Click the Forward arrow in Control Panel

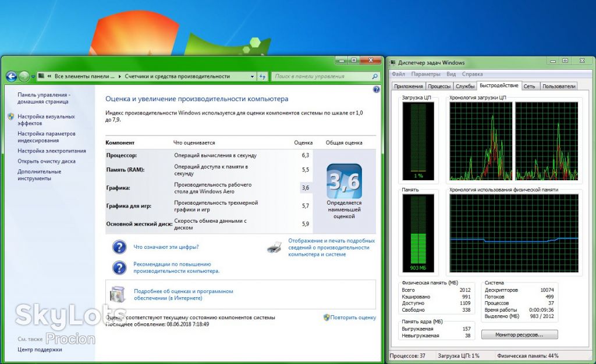[24, 77]
